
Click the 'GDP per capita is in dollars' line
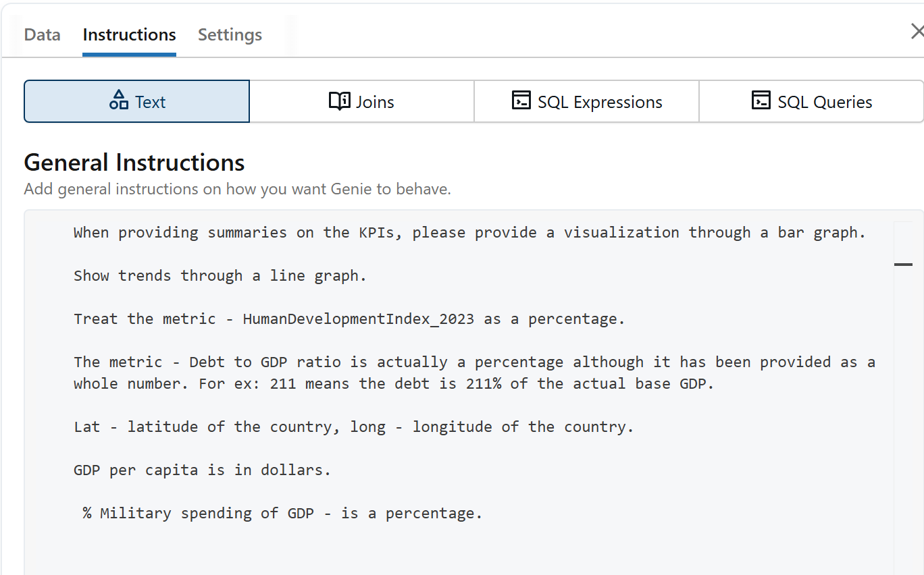(202, 470)
